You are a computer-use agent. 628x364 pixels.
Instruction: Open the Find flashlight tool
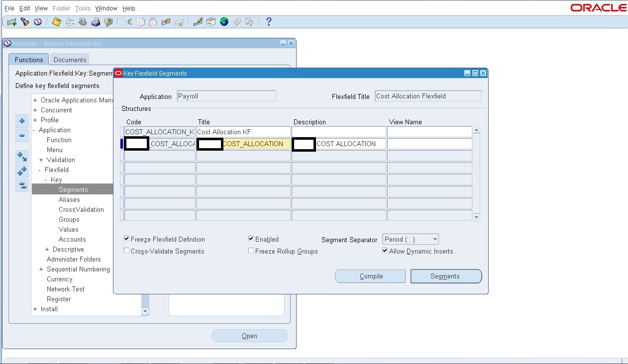click(24, 22)
